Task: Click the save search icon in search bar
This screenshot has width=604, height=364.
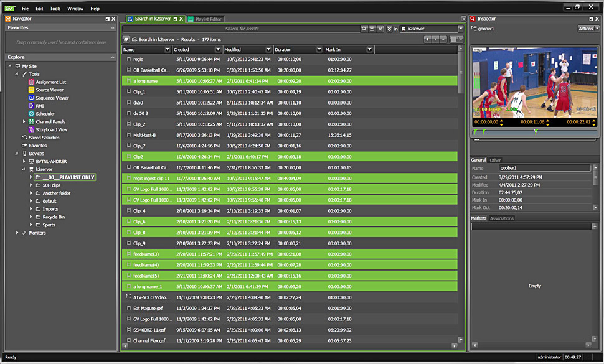Action: pyautogui.click(x=372, y=29)
